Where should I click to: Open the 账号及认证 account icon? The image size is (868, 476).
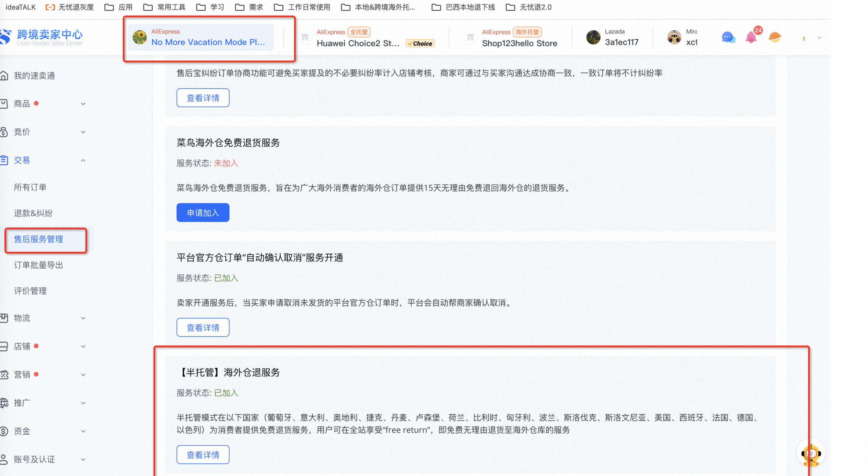pos(4,459)
